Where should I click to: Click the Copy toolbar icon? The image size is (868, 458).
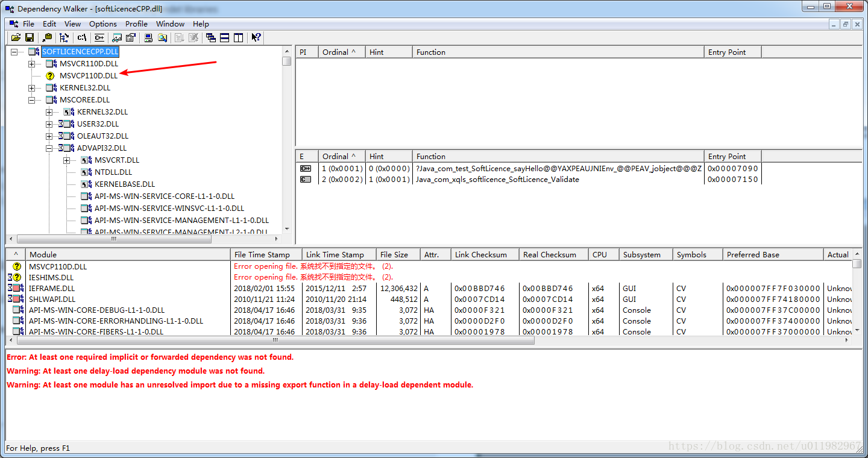pos(47,37)
